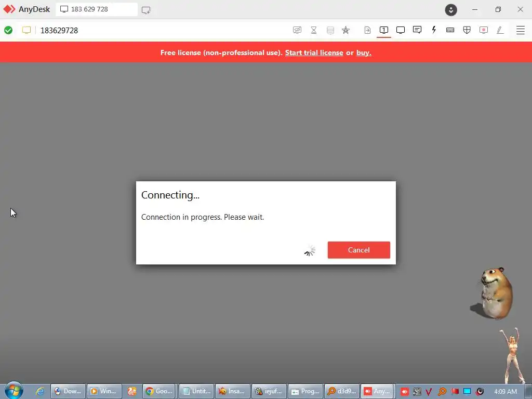Open the AnyDesk account profile icon
The image size is (532, 399).
(451, 9)
